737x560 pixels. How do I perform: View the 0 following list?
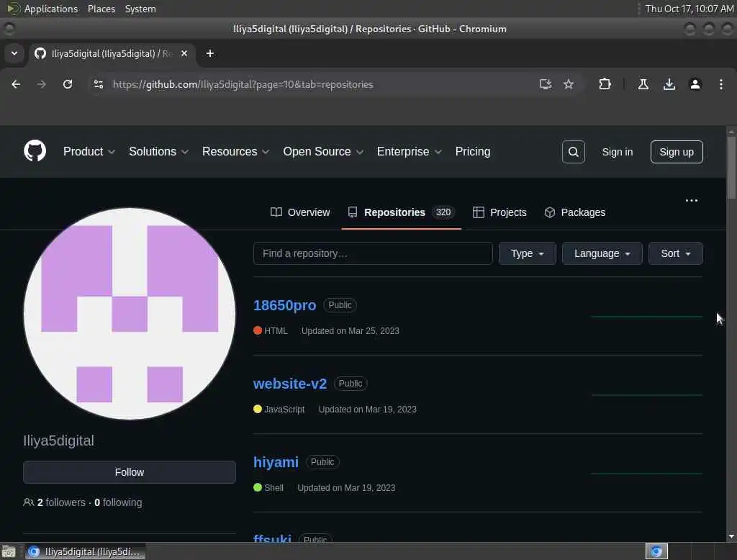pos(118,502)
